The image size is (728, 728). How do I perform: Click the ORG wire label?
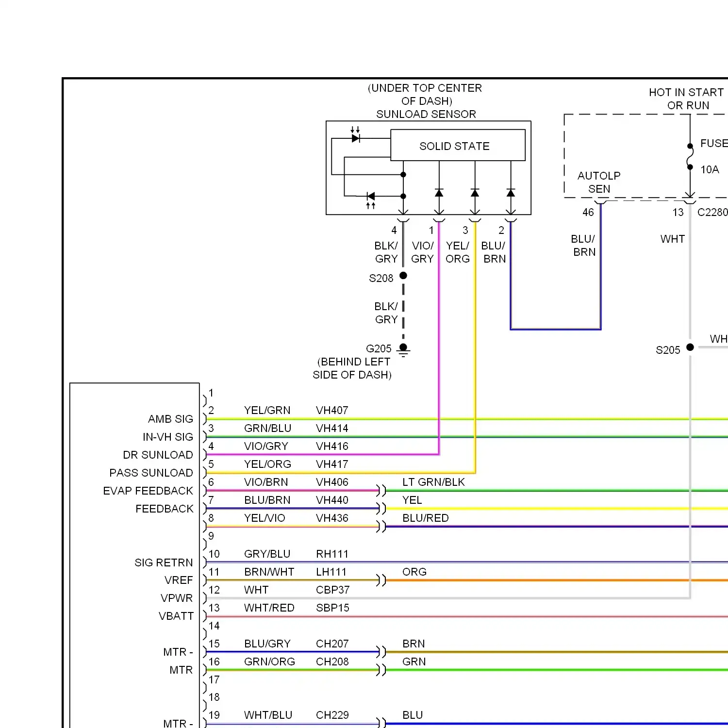(x=414, y=572)
